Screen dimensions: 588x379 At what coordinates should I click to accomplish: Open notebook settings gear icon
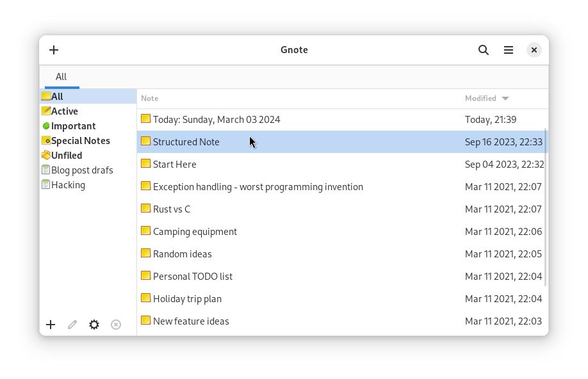coord(94,325)
